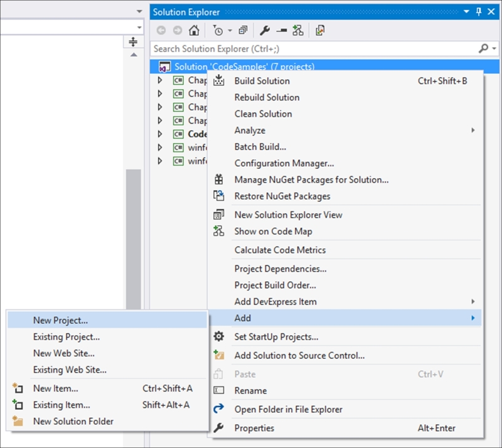Viewport: 502px width, 448px height.
Task: Click the Pending Changes Filter clock icon
Action: (x=218, y=31)
